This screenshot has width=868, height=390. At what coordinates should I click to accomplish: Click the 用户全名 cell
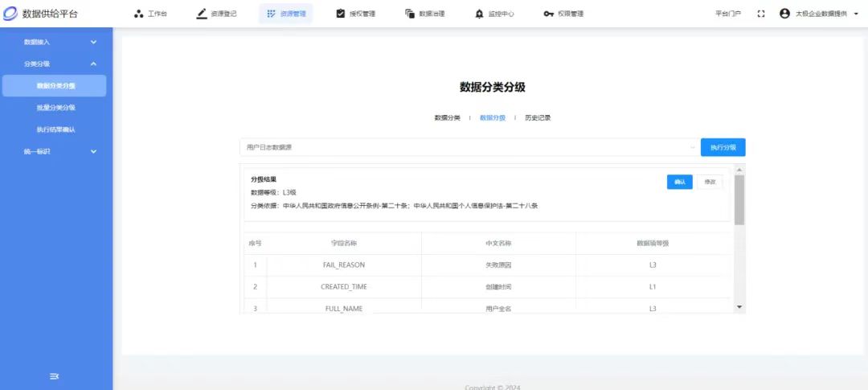point(498,308)
